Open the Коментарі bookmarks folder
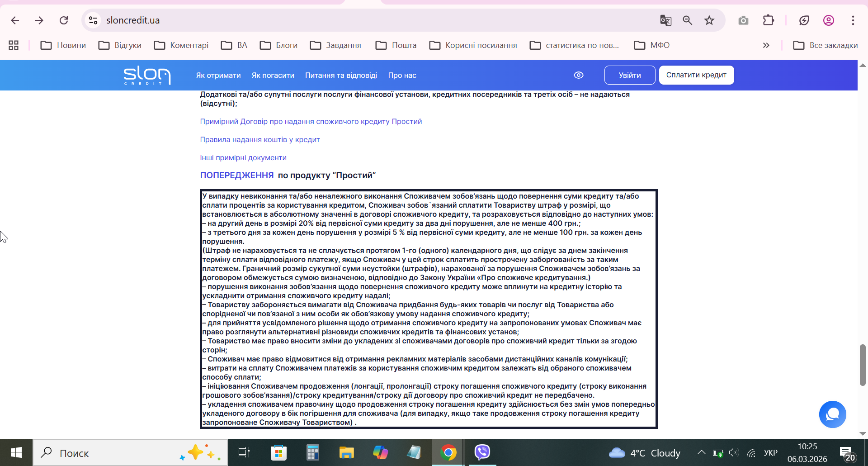Image resolution: width=868 pixels, height=466 pixels. 181,45
